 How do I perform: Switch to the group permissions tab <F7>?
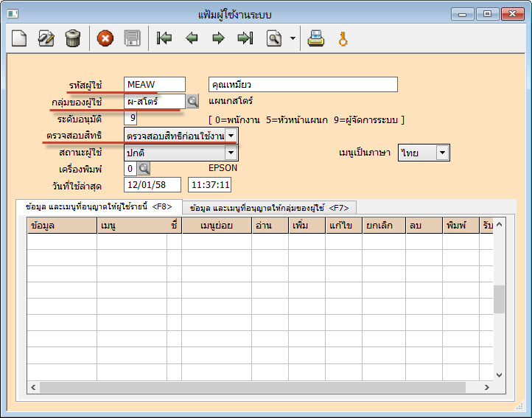[x=269, y=208]
